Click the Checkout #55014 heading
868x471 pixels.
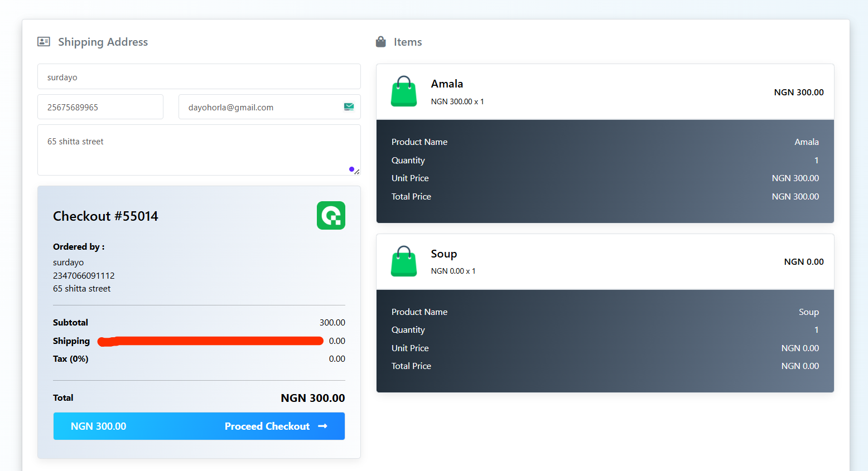pyautogui.click(x=105, y=216)
